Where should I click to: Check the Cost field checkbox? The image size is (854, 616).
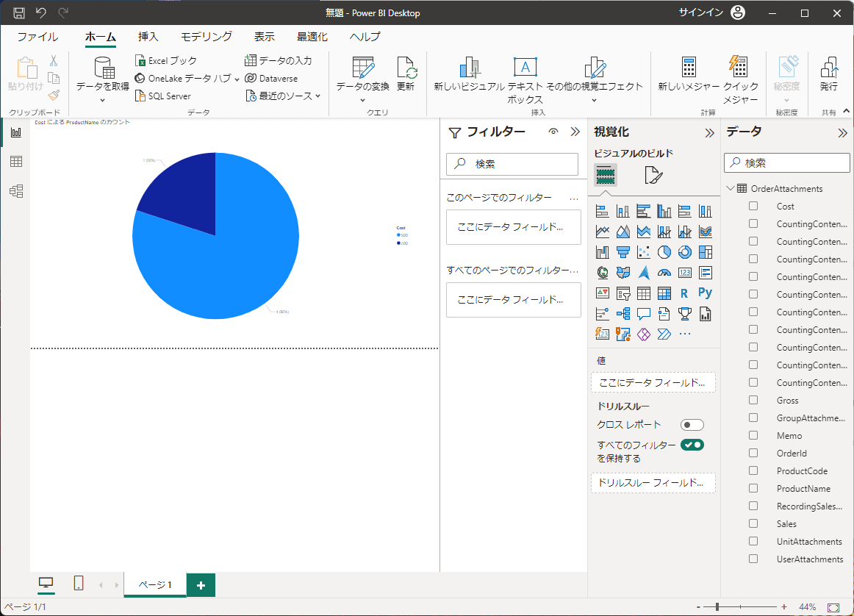click(x=753, y=207)
